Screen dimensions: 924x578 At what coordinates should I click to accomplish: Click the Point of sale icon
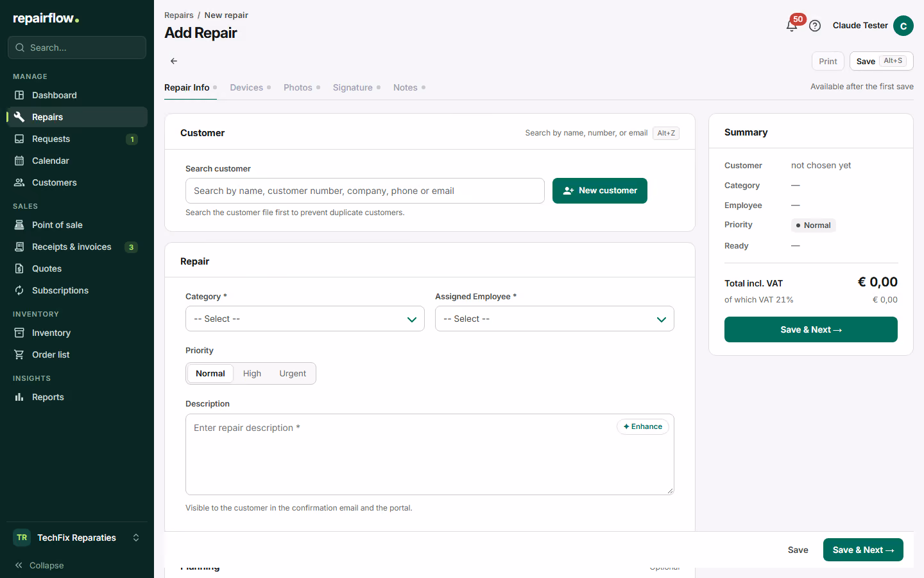click(x=19, y=225)
